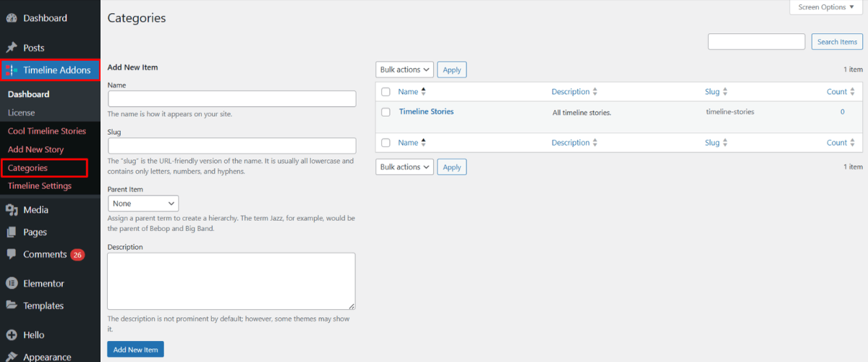
Task: Toggle select-all checkbox in table footer
Action: point(386,143)
